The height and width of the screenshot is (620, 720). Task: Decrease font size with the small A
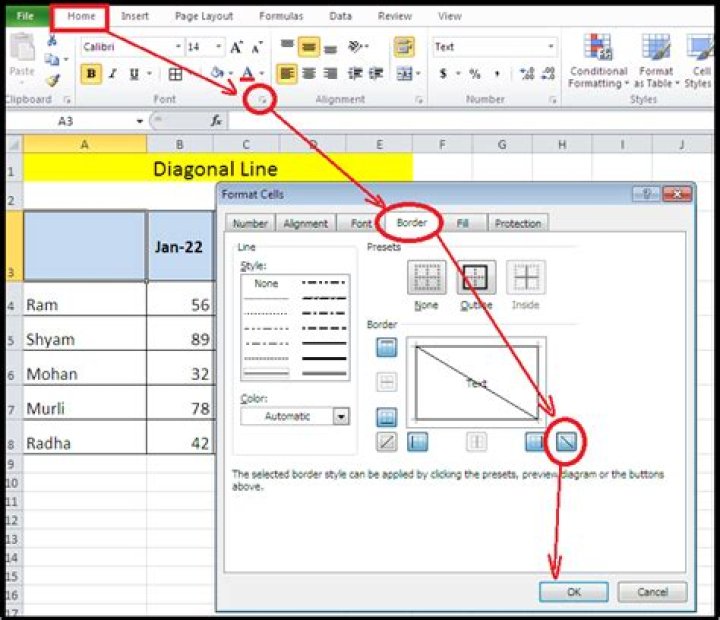point(257,47)
